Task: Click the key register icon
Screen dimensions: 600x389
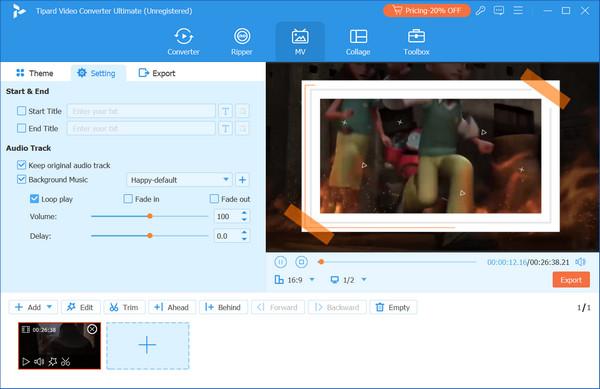Action: click(481, 11)
